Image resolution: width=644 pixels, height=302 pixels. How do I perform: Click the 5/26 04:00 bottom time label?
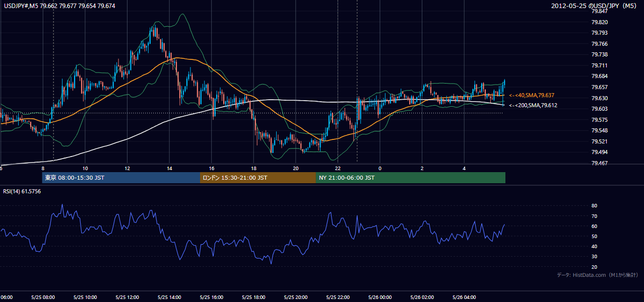[464, 297]
